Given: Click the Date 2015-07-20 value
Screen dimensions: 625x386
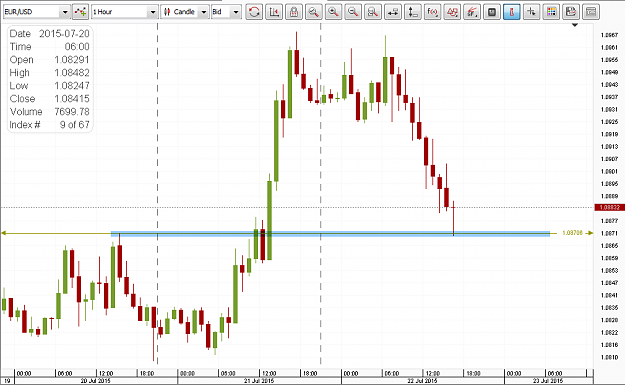Looking at the screenshot, I should point(64,33).
